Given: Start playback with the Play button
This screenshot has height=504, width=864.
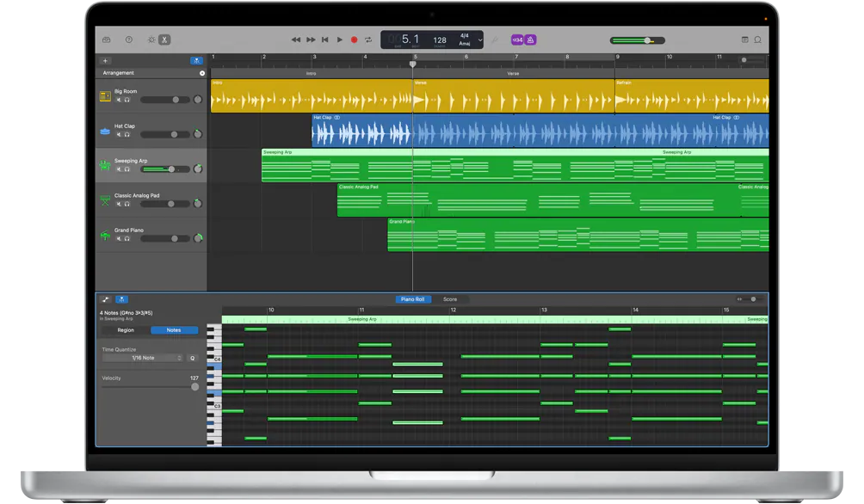Looking at the screenshot, I should pos(339,40).
